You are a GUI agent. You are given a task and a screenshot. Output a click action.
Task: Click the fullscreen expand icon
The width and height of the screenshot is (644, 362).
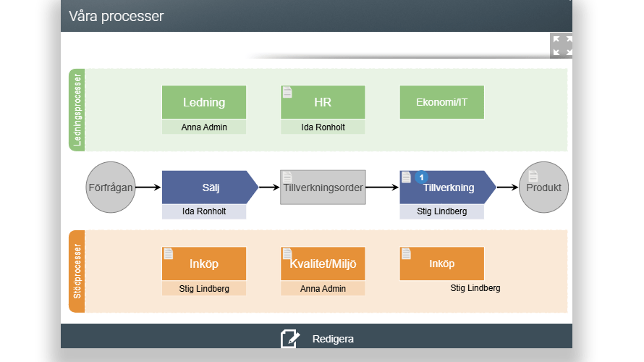point(562,46)
